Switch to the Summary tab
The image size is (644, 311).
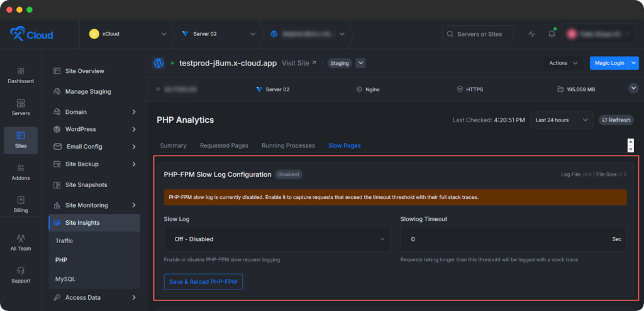click(173, 145)
